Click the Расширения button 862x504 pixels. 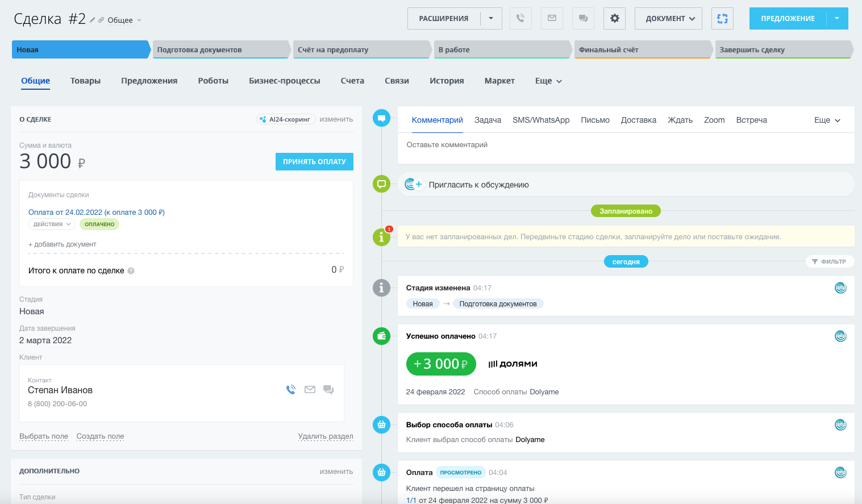[x=444, y=18]
